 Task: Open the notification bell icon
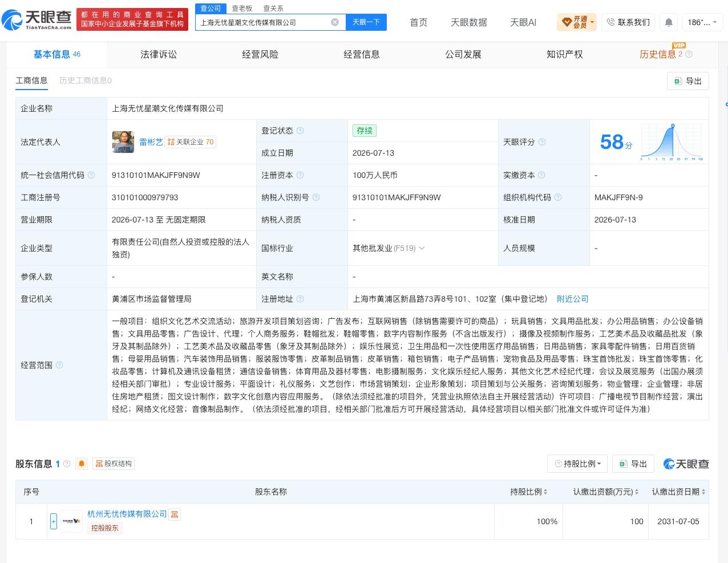[x=669, y=22]
